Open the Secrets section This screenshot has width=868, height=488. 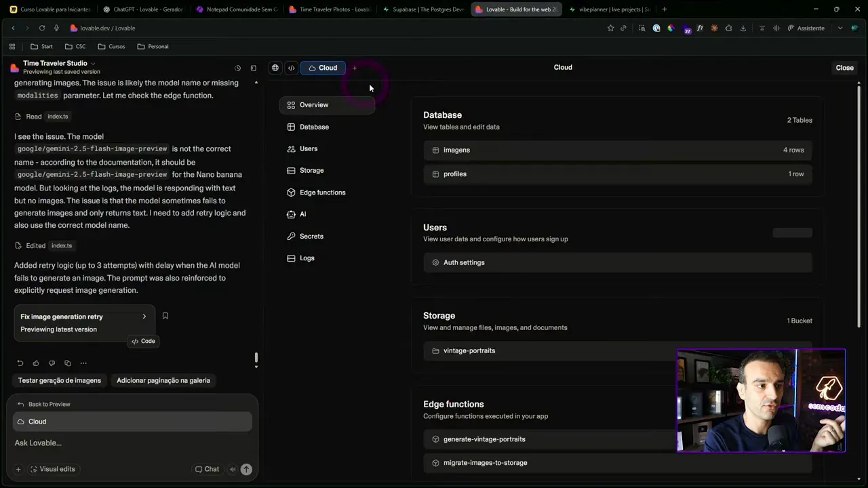(x=311, y=236)
